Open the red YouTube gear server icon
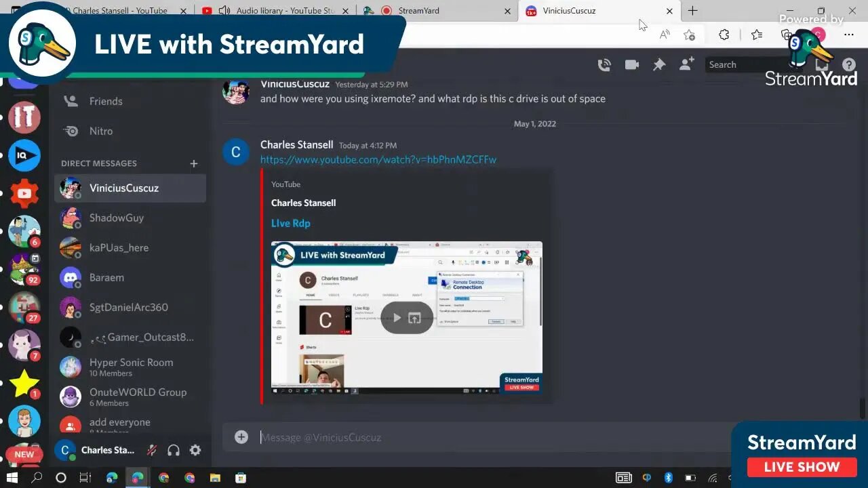 click(x=24, y=194)
